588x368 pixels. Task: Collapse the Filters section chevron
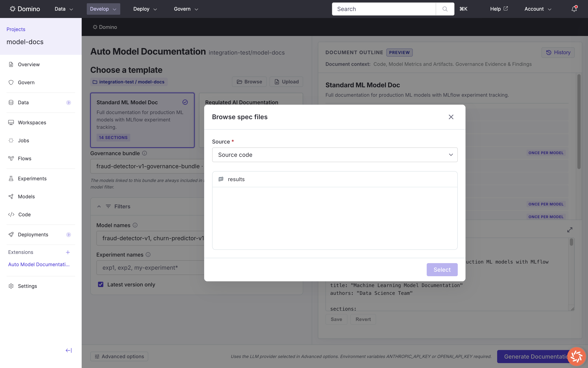tap(99, 207)
